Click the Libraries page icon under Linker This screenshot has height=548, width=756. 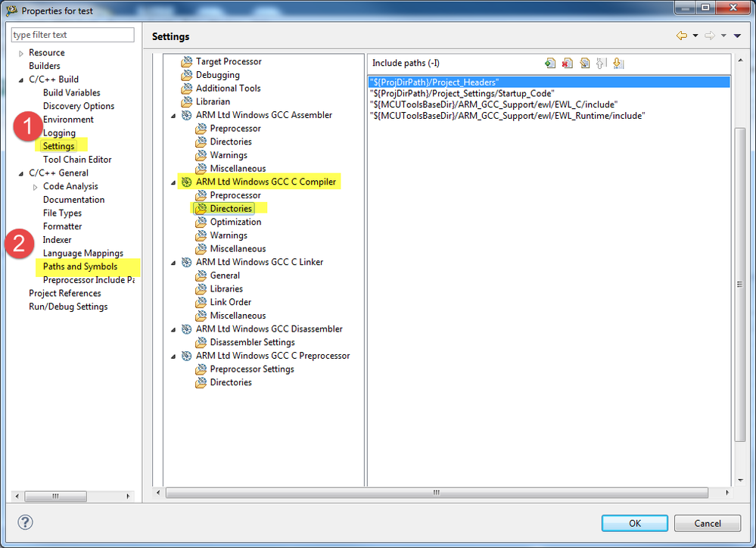201,289
